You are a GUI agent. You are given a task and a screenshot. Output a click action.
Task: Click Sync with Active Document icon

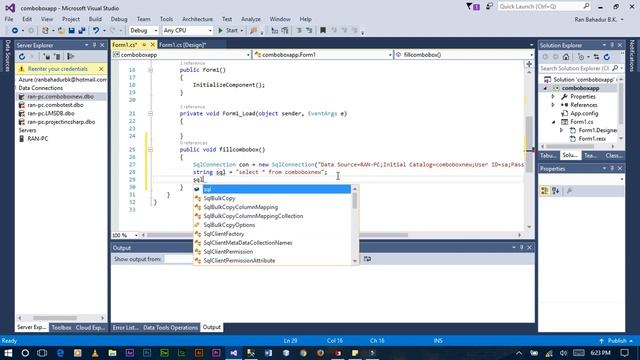(596, 57)
